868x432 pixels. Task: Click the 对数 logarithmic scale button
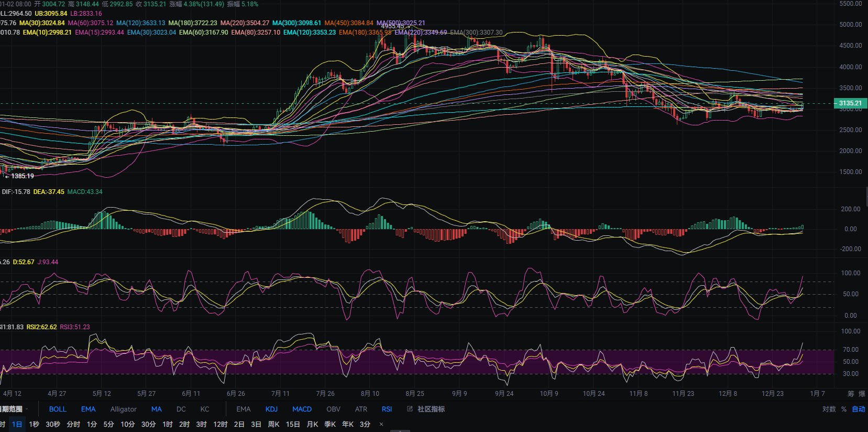click(x=829, y=409)
